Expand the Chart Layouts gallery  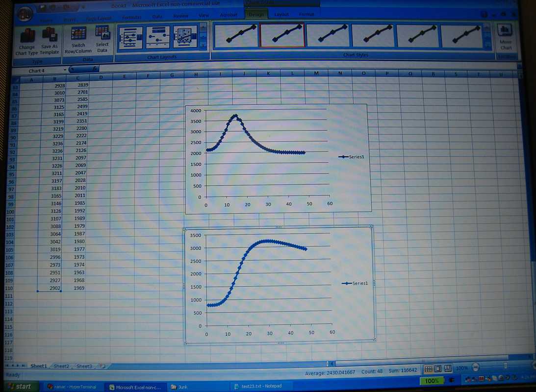(204, 46)
